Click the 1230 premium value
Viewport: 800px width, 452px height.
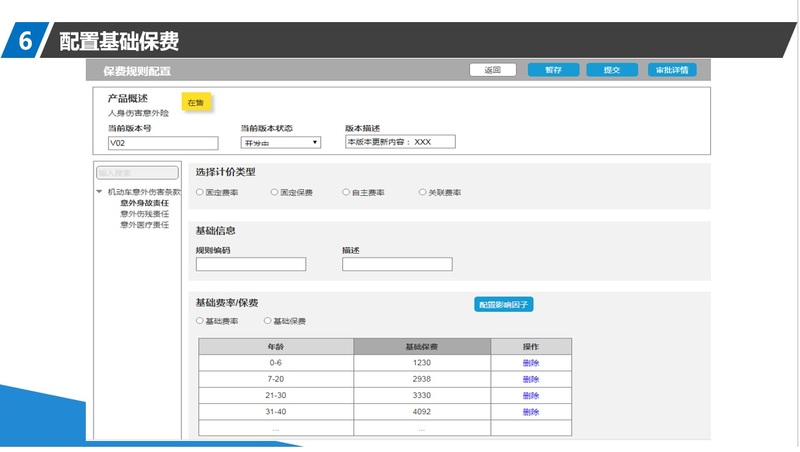coord(422,363)
